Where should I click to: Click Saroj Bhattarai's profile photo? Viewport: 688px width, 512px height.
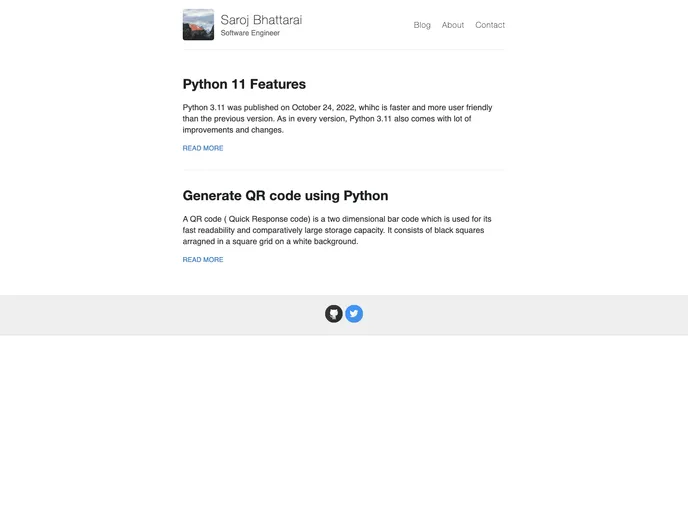pyautogui.click(x=198, y=25)
